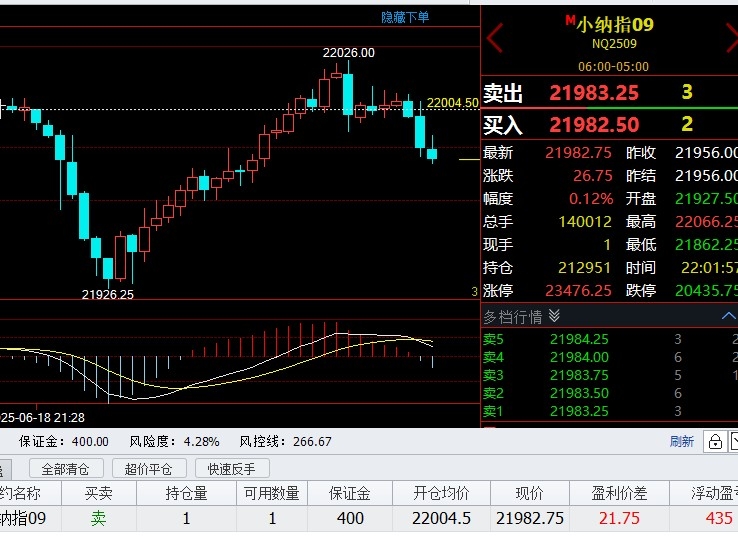Click 盈利价差 value 21.75
The width and height of the screenshot is (738, 542).
point(619,518)
